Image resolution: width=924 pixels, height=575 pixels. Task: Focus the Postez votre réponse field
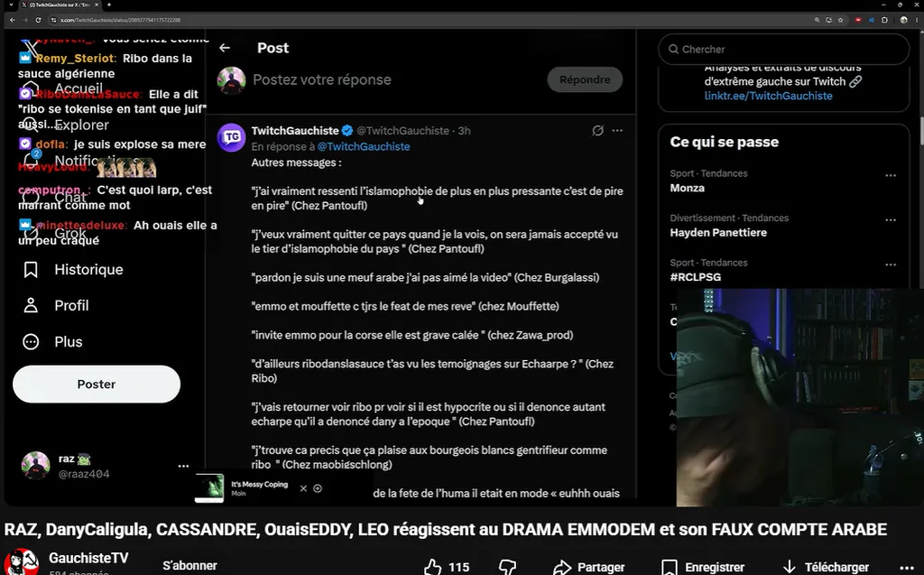pyautogui.click(x=395, y=79)
